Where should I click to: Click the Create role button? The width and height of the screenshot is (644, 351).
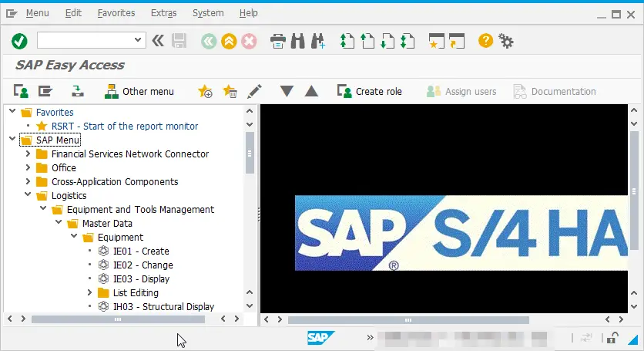click(x=369, y=91)
